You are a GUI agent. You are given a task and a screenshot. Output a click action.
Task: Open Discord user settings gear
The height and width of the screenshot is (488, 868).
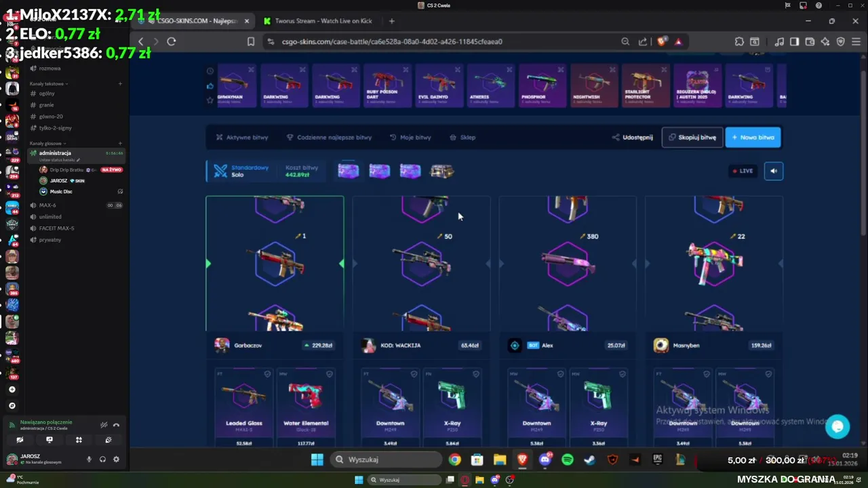point(116,459)
